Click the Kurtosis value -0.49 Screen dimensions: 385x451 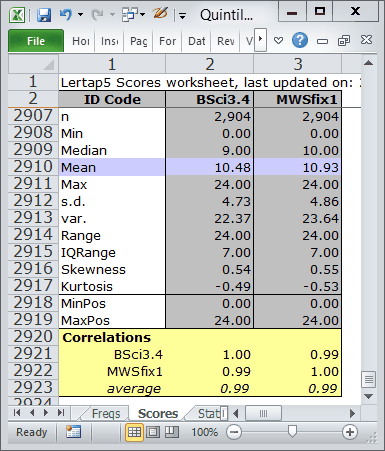tap(210, 286)
